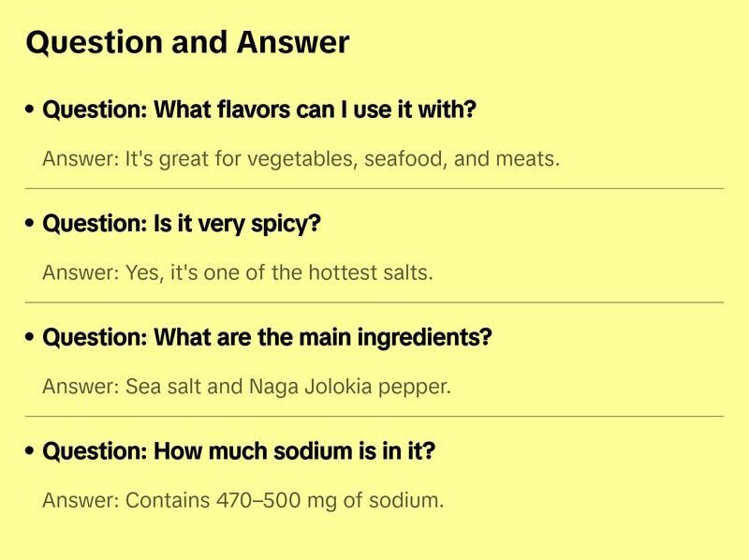This screenshot has width=749, height=560.
Task: Click the "Is it very spicy?" question
Action: point(183,225)
